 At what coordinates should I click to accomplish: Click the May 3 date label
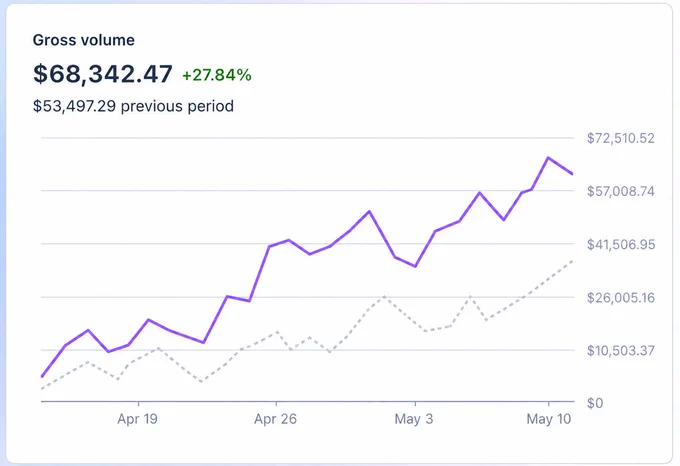pos(414,419)
